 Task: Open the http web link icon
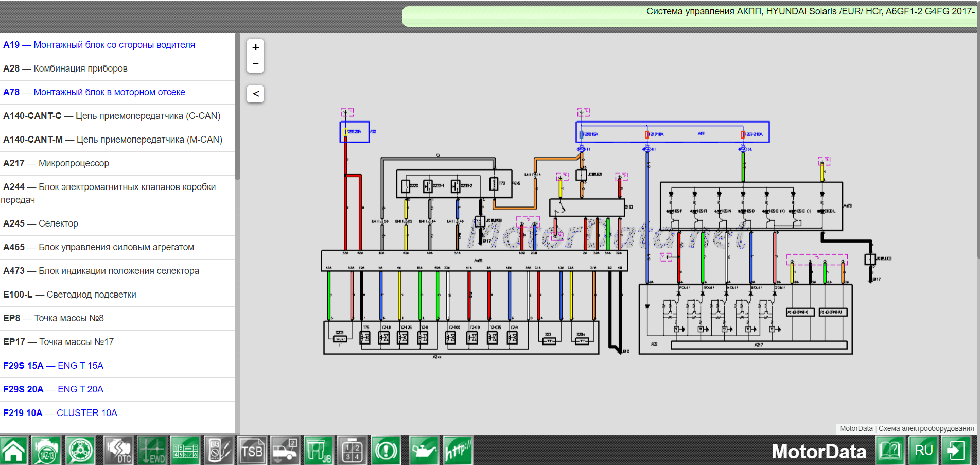click(x=458, y=451)
